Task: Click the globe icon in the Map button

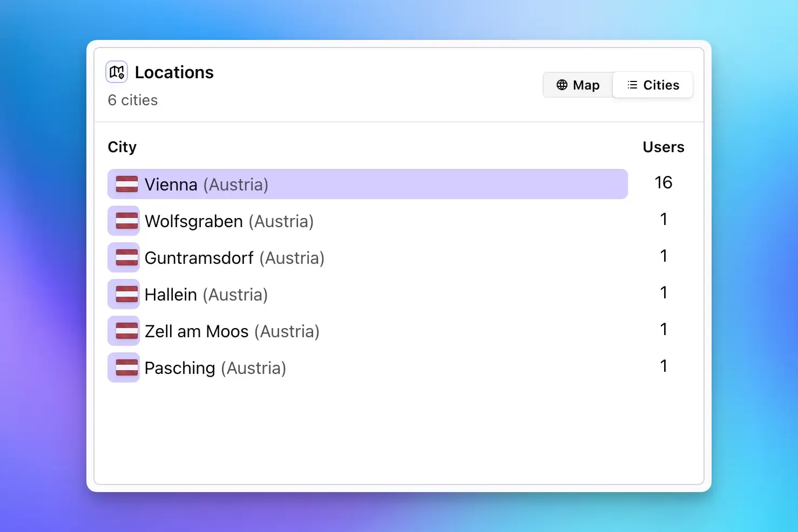Action: (x=562, y=85)
